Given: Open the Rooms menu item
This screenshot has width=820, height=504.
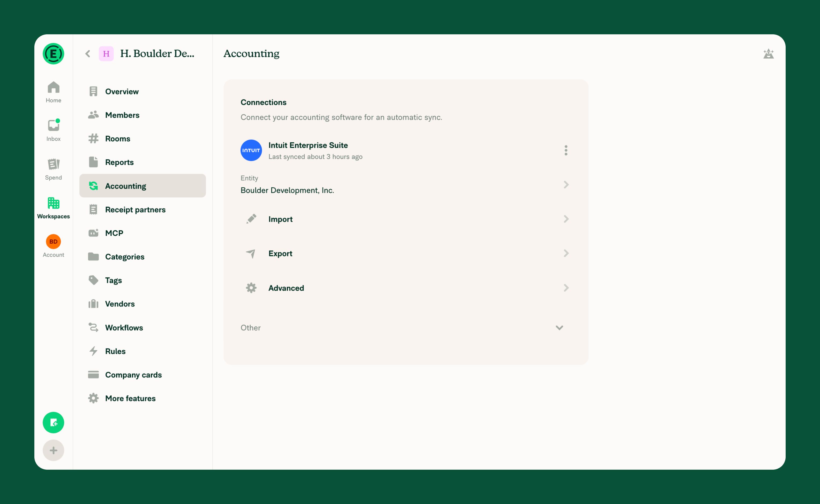Looking at the screenshot, I should 142,139.
